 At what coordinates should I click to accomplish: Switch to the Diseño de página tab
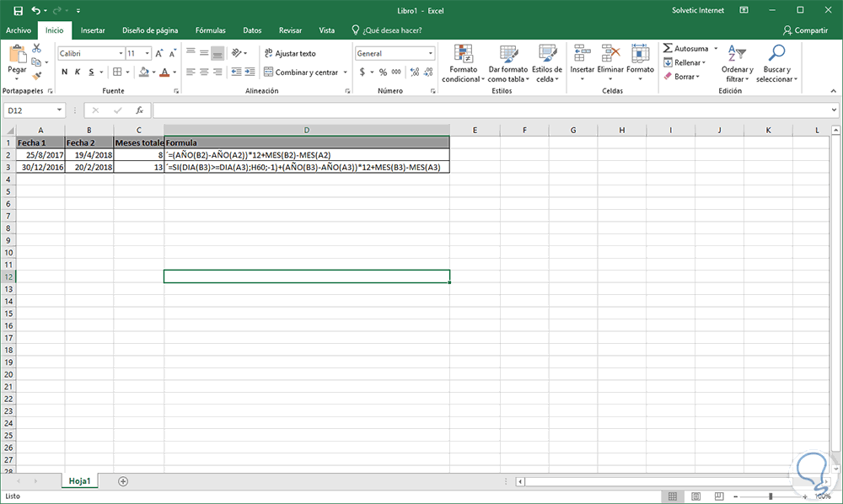point(150,30)
